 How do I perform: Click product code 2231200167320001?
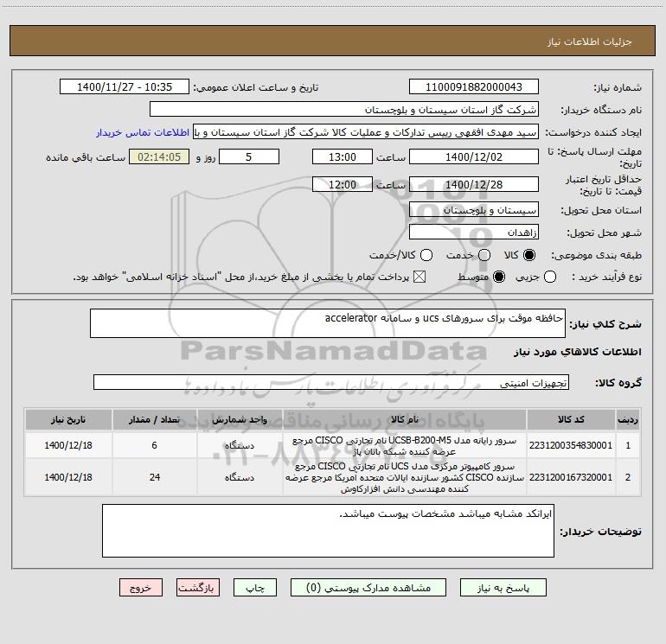(x=571, y=477)
